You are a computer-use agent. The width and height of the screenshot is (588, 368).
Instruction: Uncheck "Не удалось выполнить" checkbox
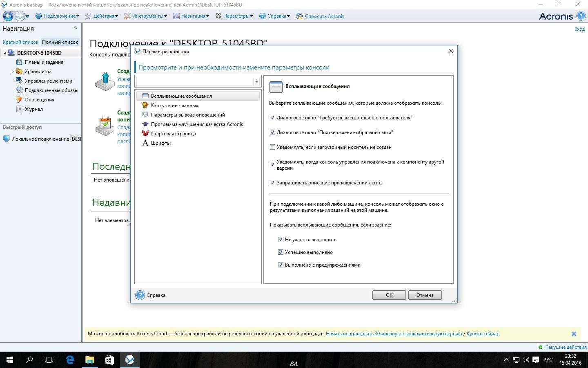(x=281, y=240)
